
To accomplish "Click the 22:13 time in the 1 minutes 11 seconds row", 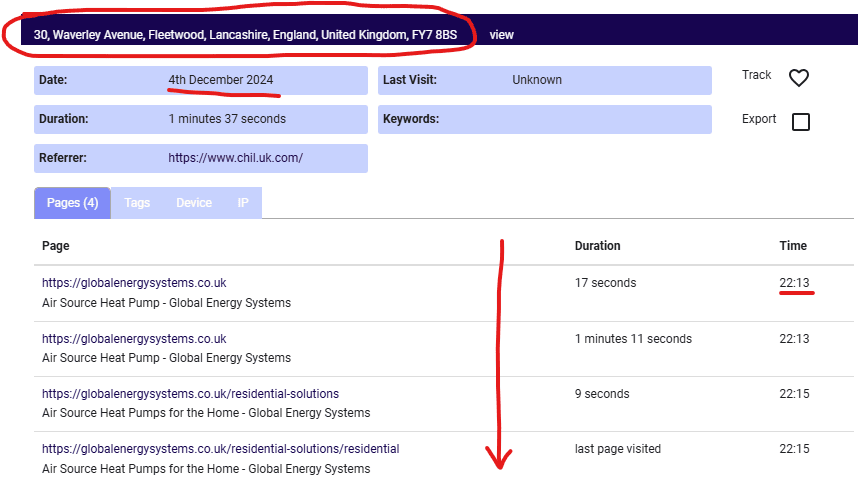I will tap(794, 339).
